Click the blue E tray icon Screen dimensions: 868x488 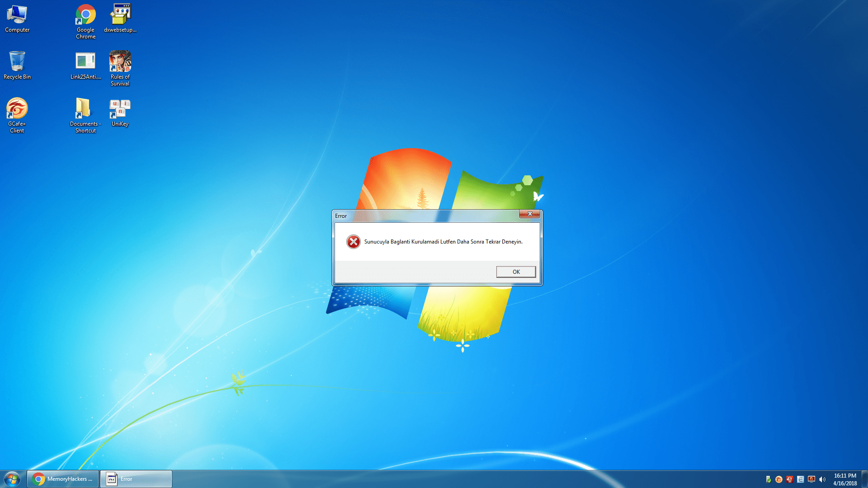tap(800, 479)
